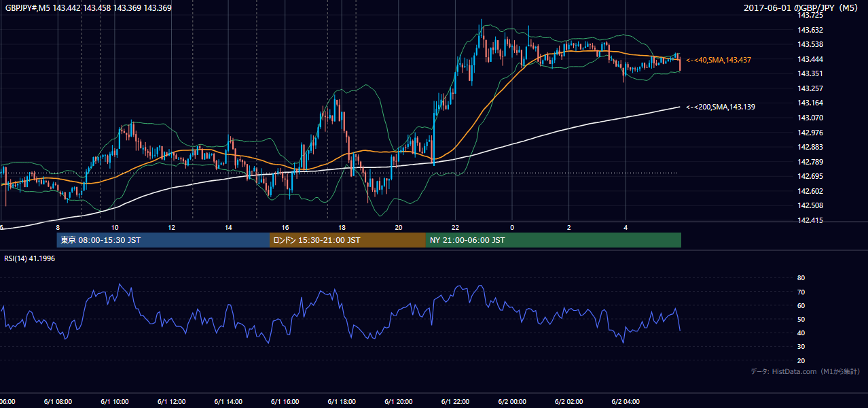Click the 143.632 price axis label
The image size is (868, 408).
point(810,30)
